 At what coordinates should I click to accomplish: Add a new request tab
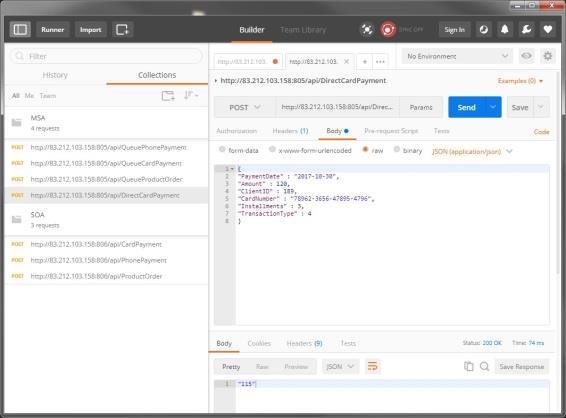click(x=365, y=62)
